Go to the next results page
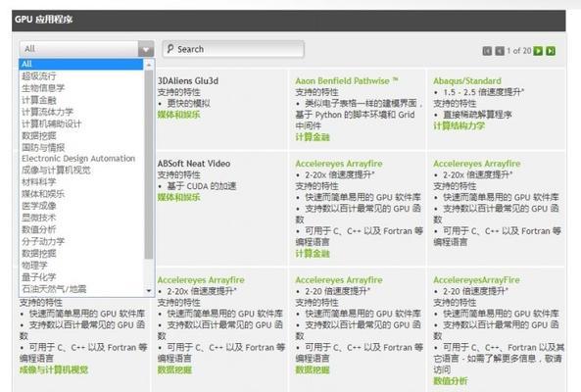The width and height of the screenshot is (581, 392). (538, 51)
